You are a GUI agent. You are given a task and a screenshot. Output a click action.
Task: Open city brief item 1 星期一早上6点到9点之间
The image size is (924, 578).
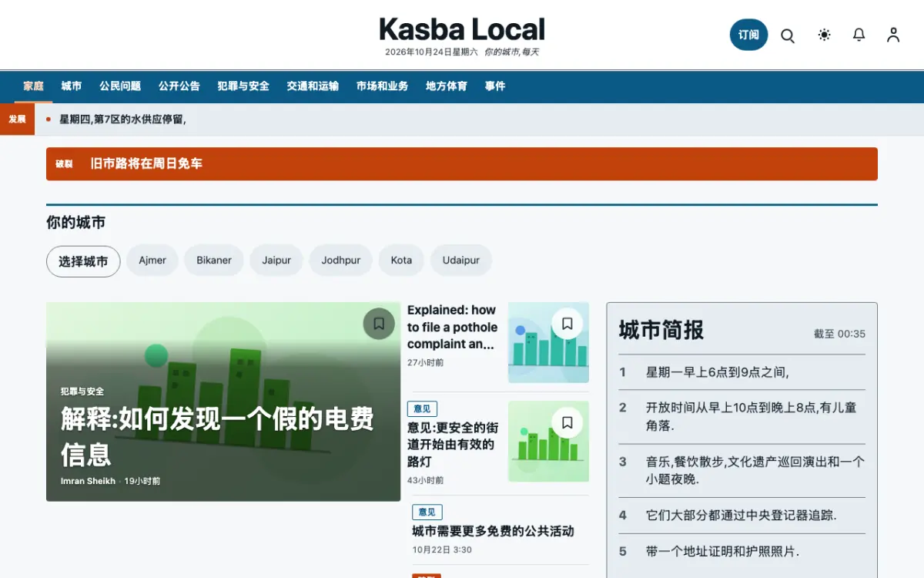click(x=742, y=372)
